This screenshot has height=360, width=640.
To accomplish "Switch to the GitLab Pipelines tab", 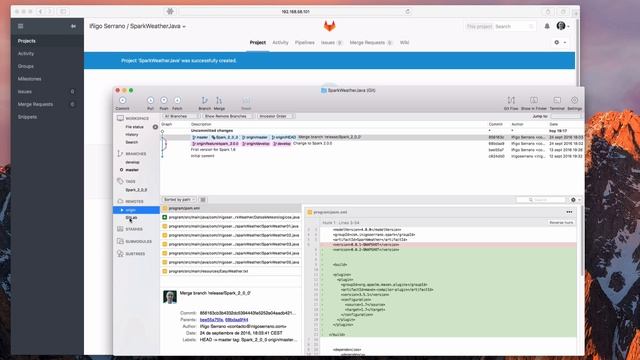I will (304, 42).
